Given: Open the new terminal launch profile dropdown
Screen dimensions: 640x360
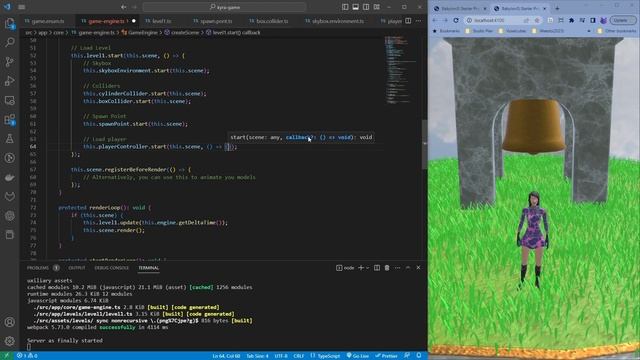Looking at the screenshot, I should tap(368, 268).
